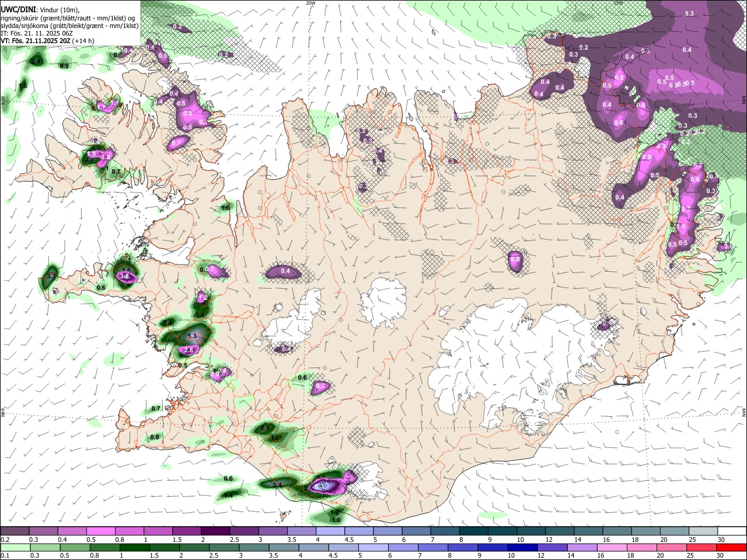Select upper legend pale gray swatch 25–30
This screenshot has width=747, height=560.
tap(703, 531)
